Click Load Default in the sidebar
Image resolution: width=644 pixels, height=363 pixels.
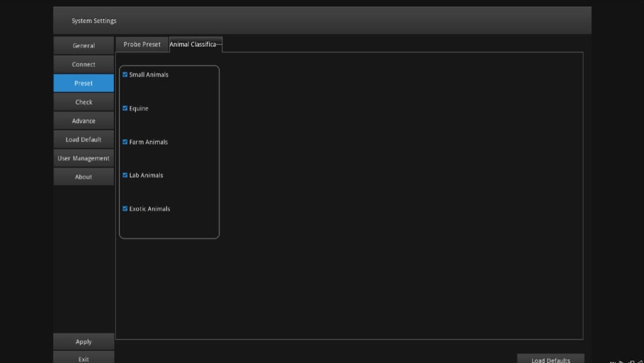(84, 140)
